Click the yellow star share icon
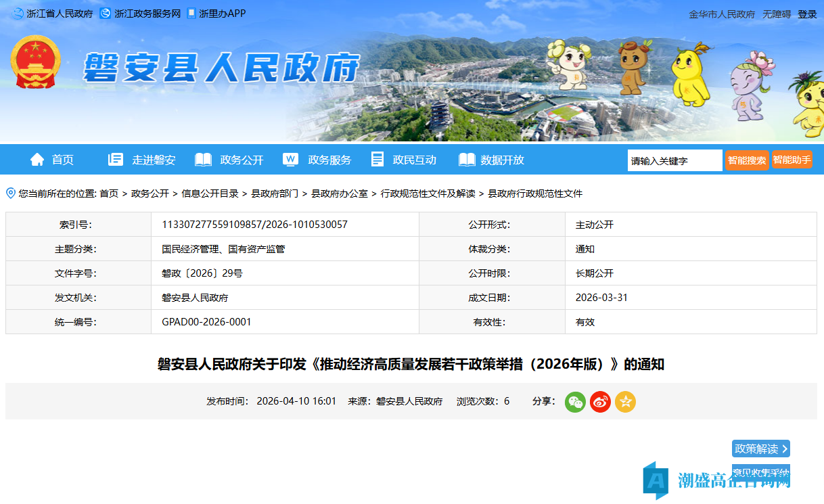The height and width of the screenshot is (504, 824). [x=625, y=401]
